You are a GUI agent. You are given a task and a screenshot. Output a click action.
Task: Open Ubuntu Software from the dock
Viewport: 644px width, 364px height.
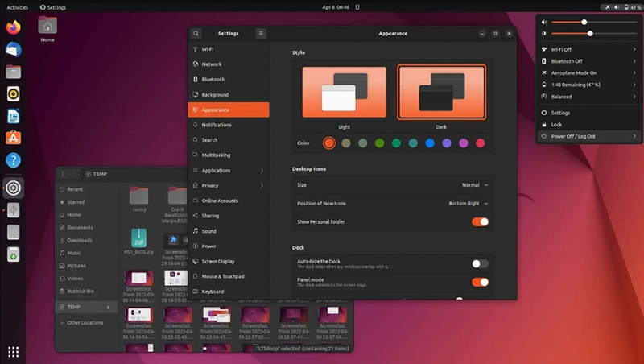[13, 138]
